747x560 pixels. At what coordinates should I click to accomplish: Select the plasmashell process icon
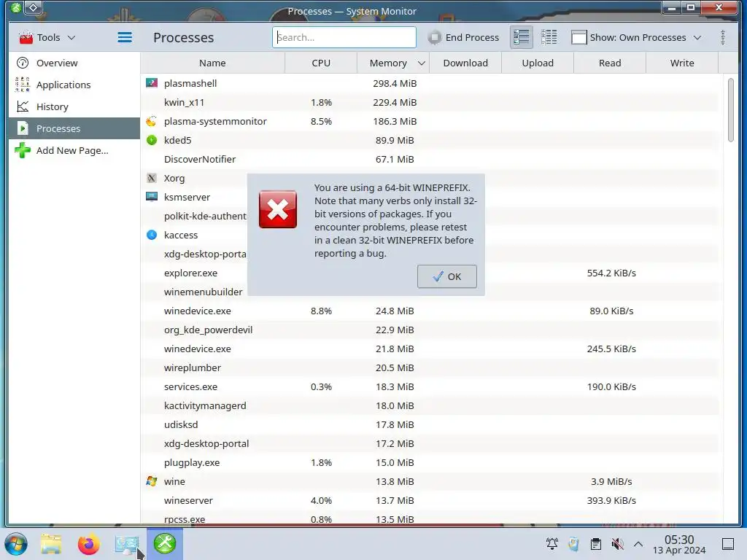(152, 83)
